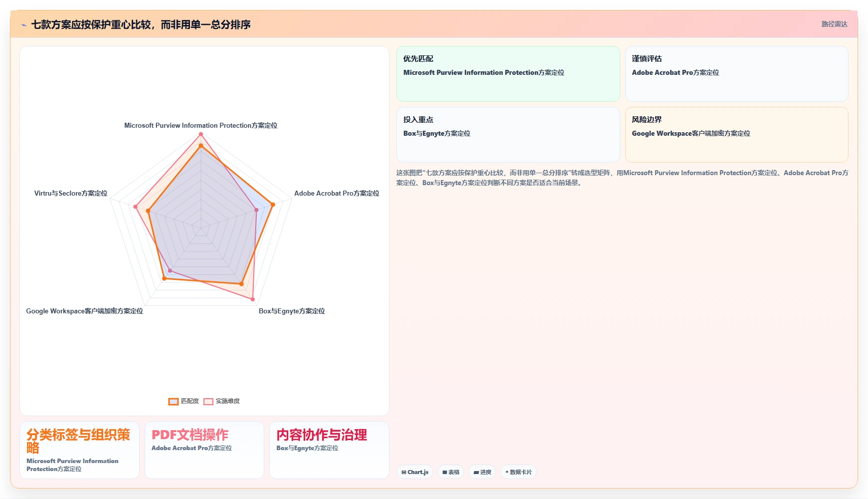Click 'Adobe Acrobat Pro方案定位' subtitle under PDF文档操作
This screenshot has width=868, height=499.
point(192,448)
